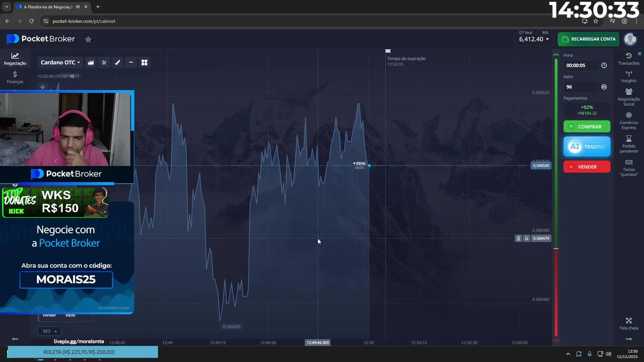Image resolution: width=644 pixels, height=362 pixels.
Task: Click the taskbar volume icon
Action: click(x=608, y=354)
